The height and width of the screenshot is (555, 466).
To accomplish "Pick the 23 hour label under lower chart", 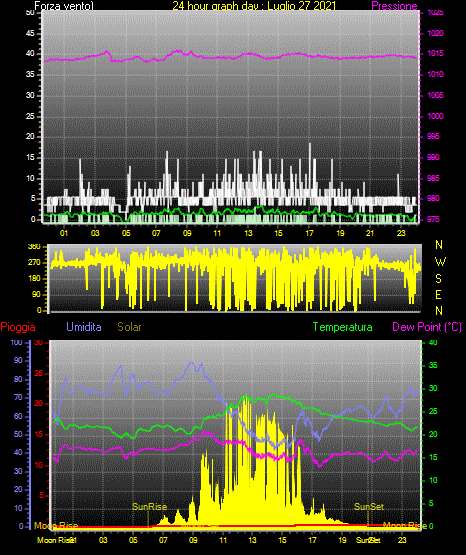I will point(402,540).
